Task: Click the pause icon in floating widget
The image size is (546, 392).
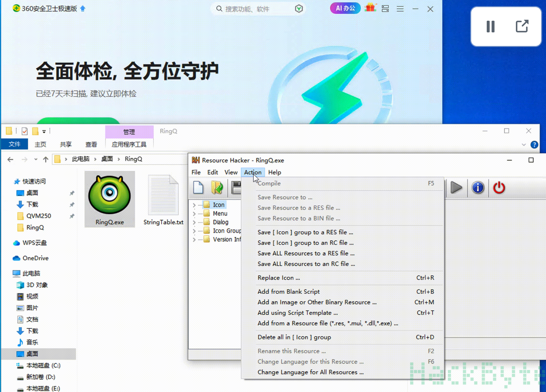Action: pos(490,27)
